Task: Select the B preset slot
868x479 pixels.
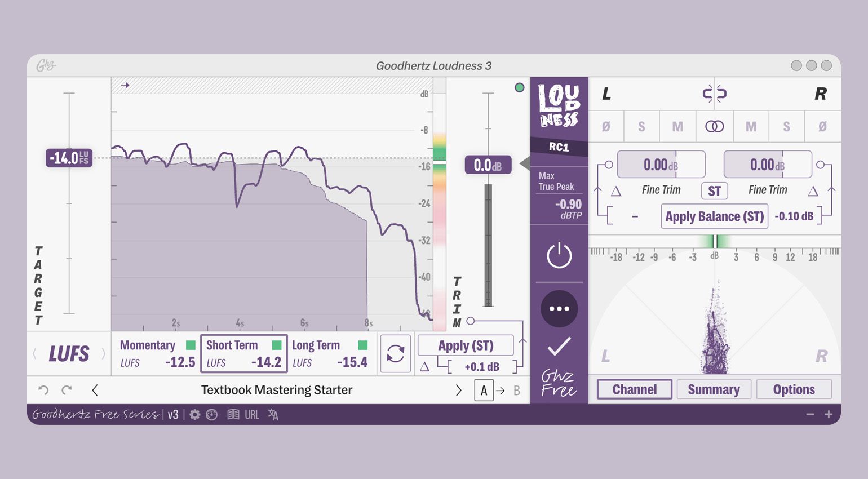Action: [516, 391]
